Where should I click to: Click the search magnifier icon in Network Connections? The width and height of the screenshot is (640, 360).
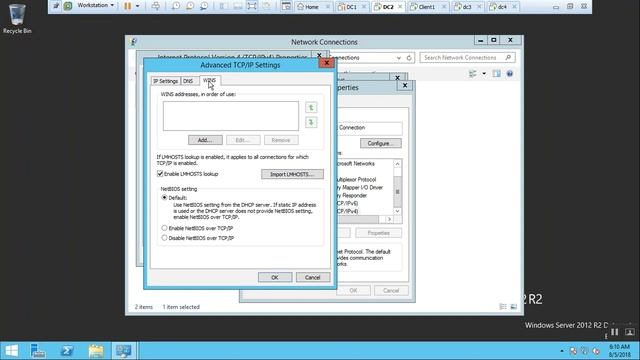tap(508, 58)
